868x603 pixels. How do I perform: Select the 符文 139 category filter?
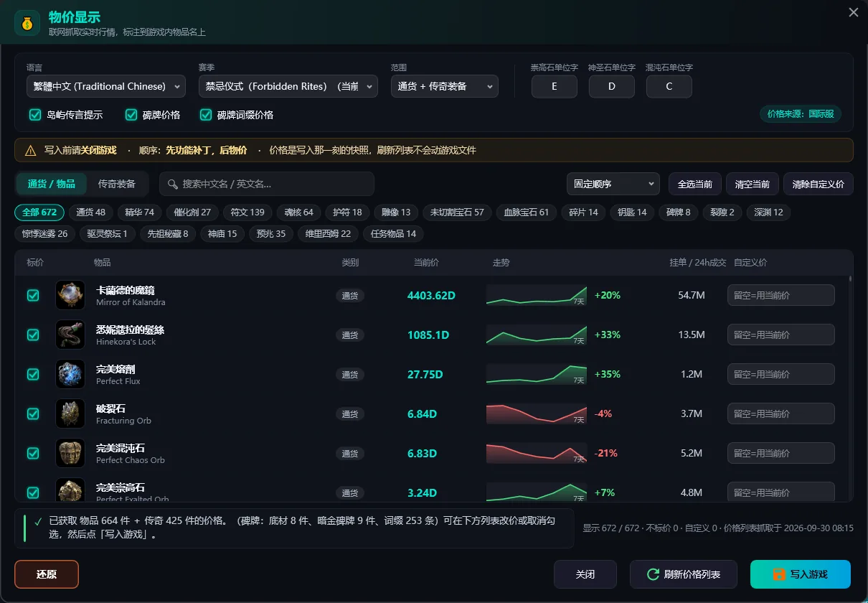247,212
